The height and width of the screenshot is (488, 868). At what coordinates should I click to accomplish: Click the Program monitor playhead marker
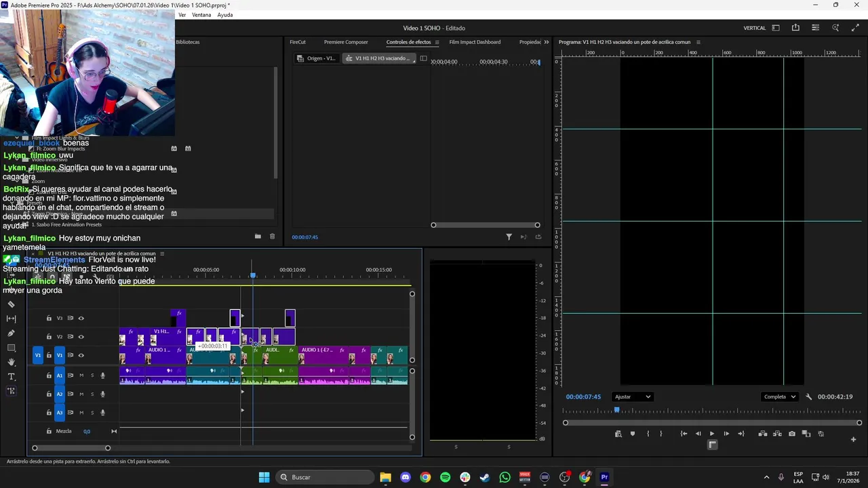tap(616, 410)
